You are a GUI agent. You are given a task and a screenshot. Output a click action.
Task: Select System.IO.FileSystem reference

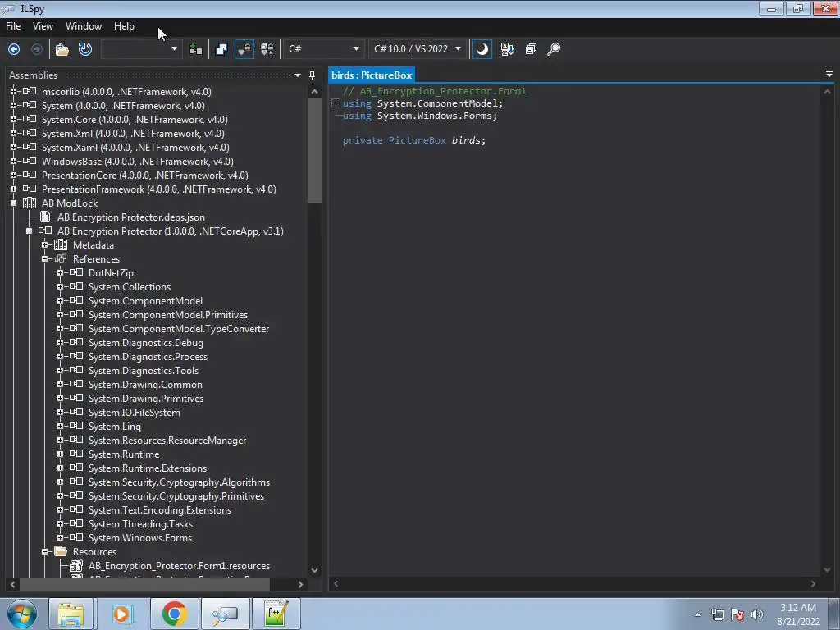(x=134, y=413)
